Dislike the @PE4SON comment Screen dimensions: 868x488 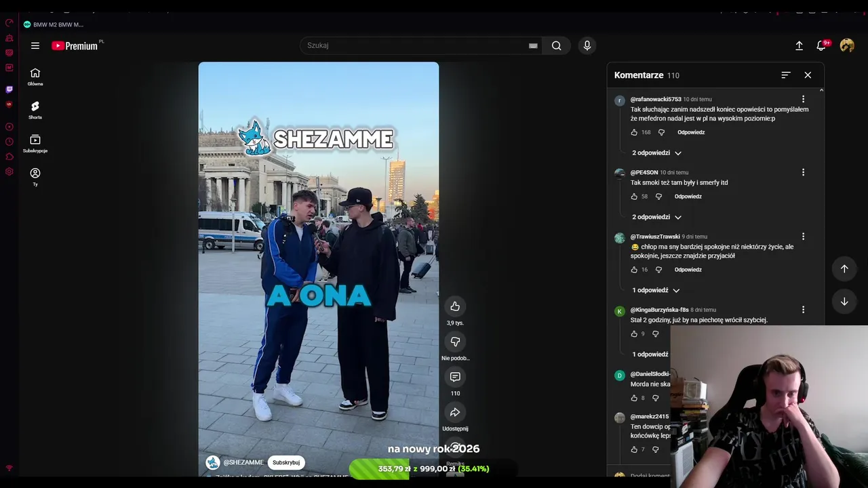coord(658,197)
